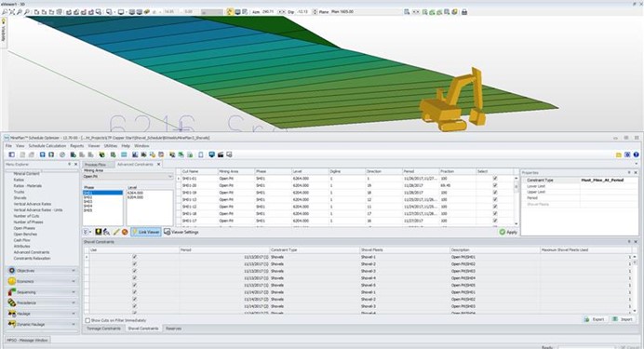Open the Utilities menu
This screenshot has width=644, height=349.
[111, 146]
